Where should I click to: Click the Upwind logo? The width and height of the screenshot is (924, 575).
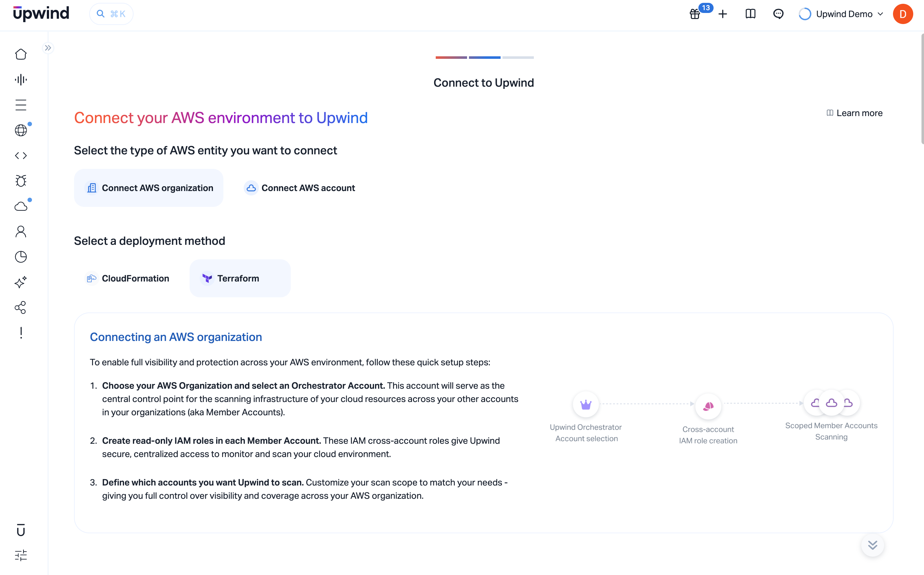41,14
